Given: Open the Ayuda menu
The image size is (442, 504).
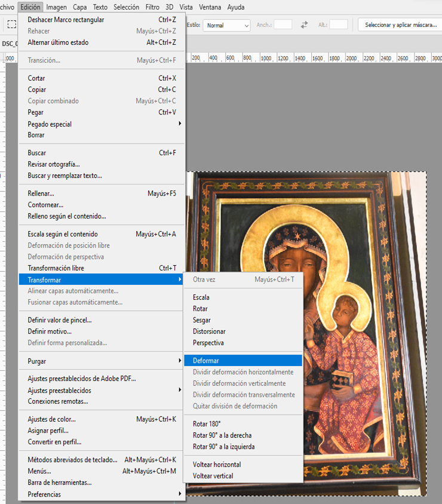Looking at the screenshot, I should tap(236, 7).
